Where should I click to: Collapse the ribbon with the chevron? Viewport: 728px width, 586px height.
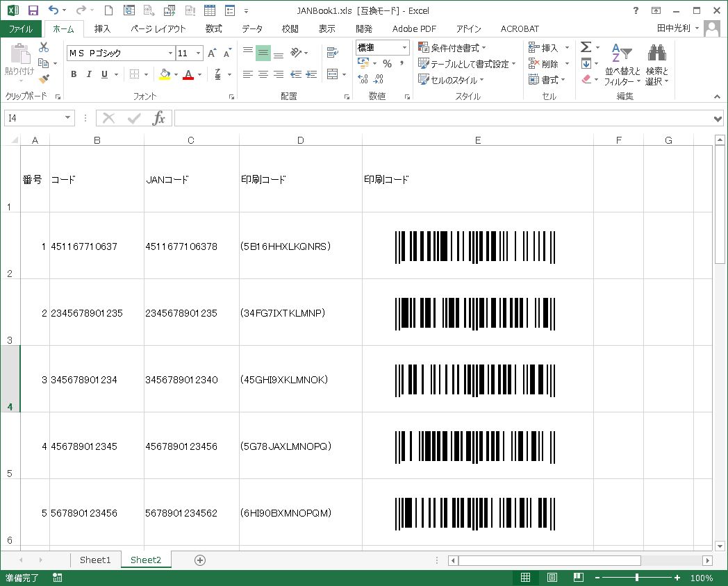click(x=718, y=97)
